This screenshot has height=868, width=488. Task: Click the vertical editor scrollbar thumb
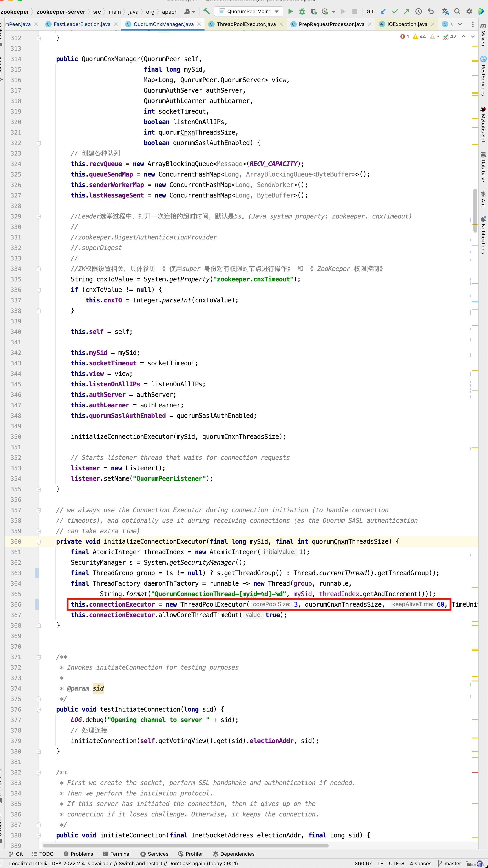[475, 211]
